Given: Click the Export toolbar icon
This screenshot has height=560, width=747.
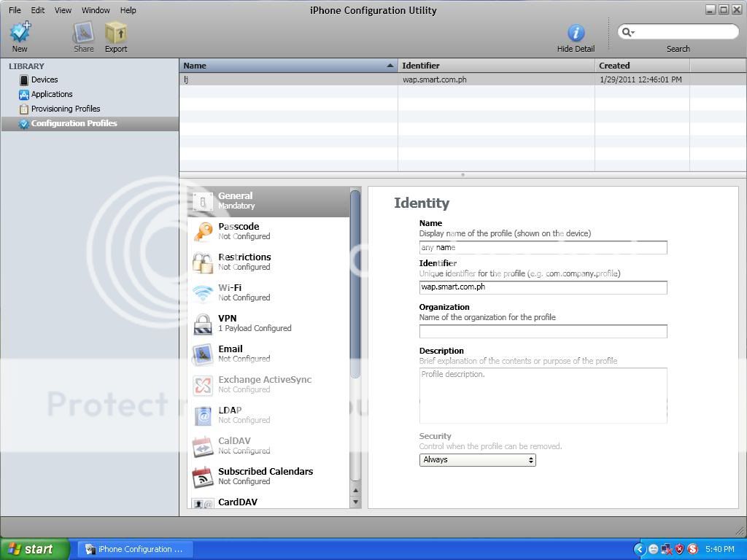Looking at the screenshot, I should point(115,33).
